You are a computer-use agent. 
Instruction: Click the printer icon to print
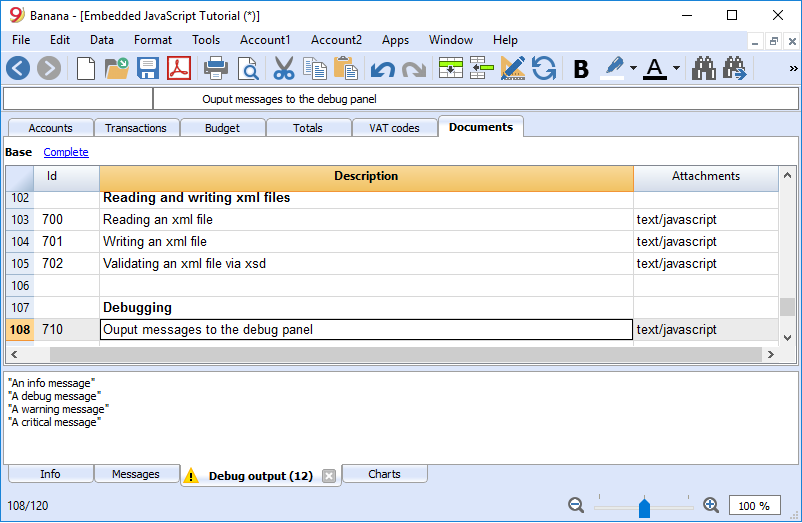pos(216,68)
